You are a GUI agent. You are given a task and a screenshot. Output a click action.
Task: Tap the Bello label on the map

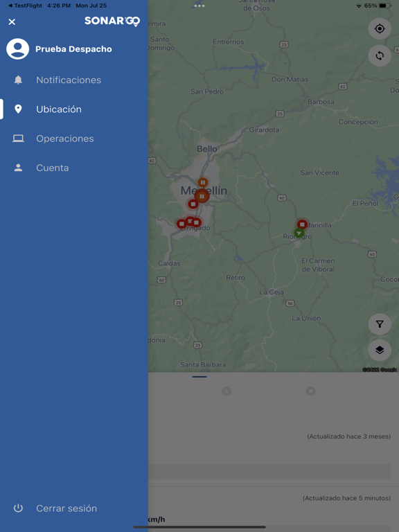click(x=207, y=149)
